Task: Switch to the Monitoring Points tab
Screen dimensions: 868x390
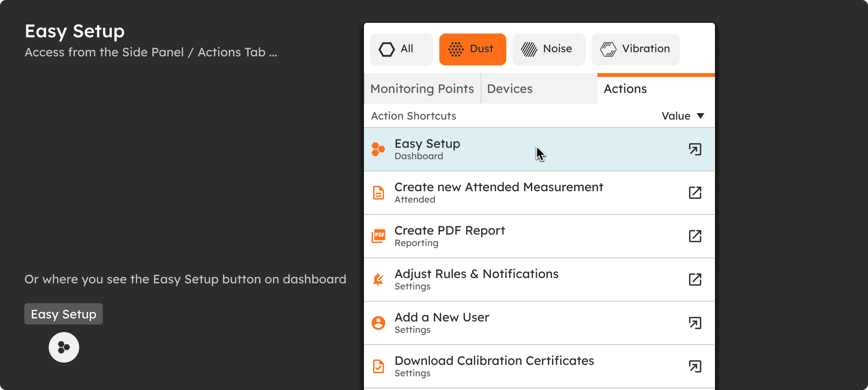Action: (x=422, y=89)
